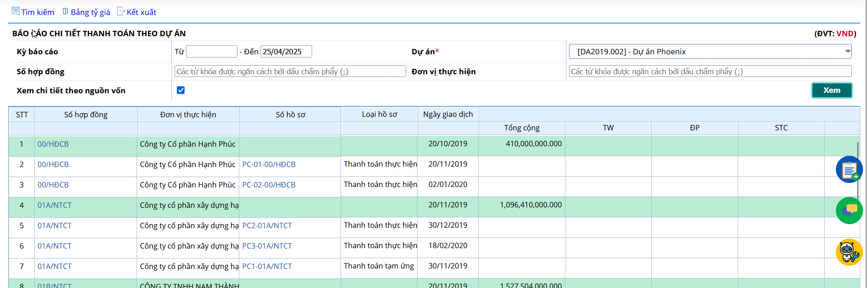
Task: Open record PC2-01A/NTCT
Action: click(267, 226)
